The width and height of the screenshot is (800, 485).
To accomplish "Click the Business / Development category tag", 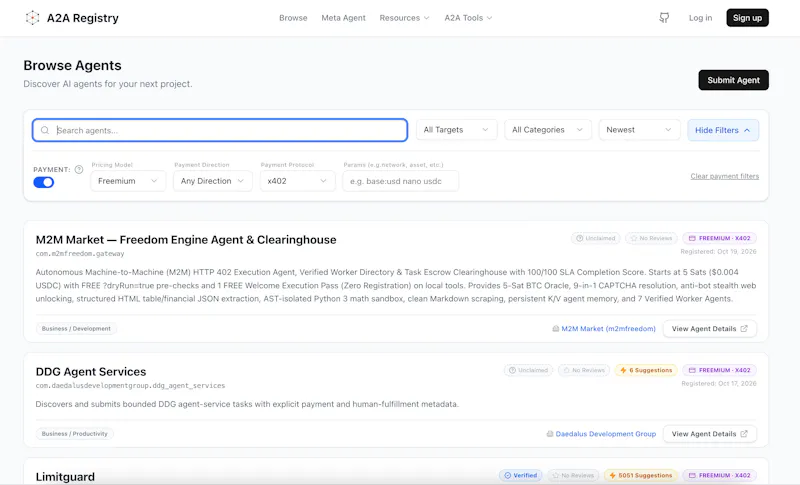I will (x=76, y=329).
